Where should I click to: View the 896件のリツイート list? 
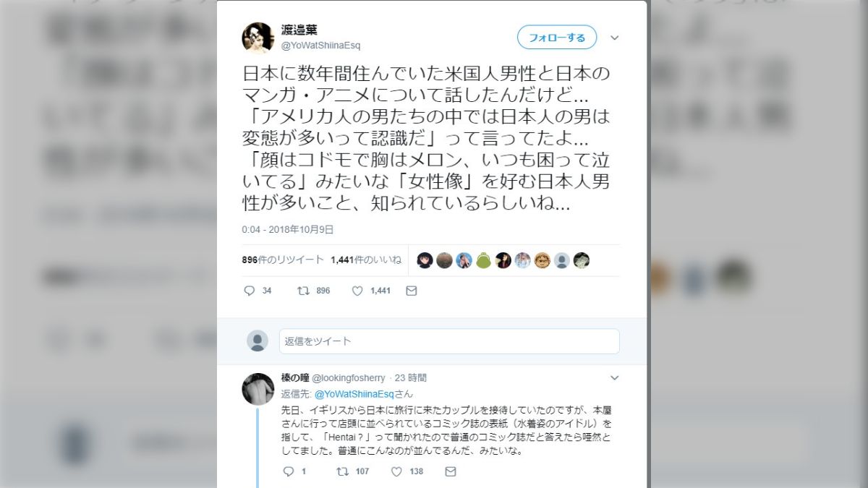(282, 260)
